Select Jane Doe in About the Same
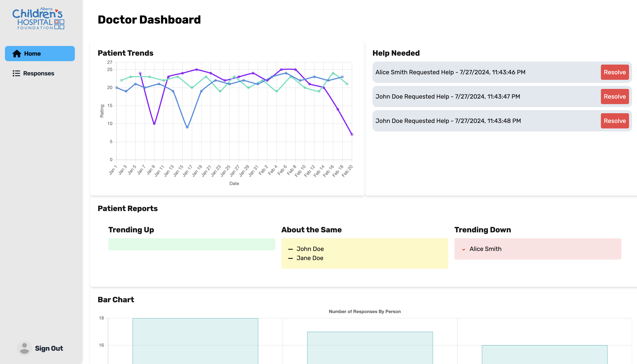Viewport: 637px width, 364px height. [x=310, y=258]
